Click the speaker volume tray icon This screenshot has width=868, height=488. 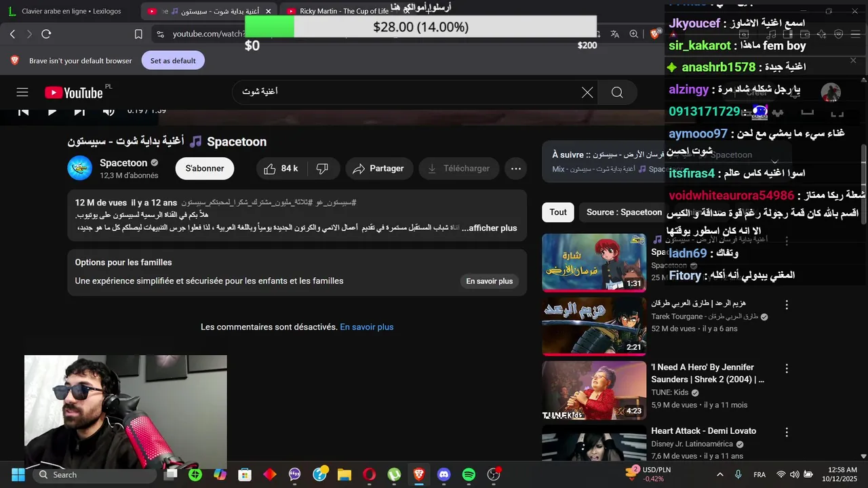pos(794,474)
